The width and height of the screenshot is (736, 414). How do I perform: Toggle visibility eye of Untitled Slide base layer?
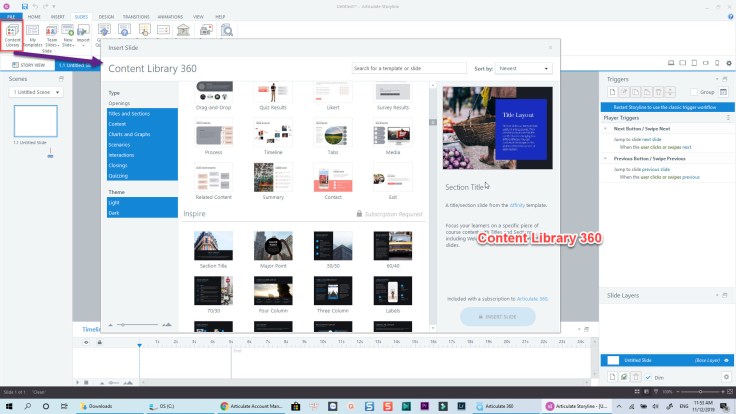point(727,360)
